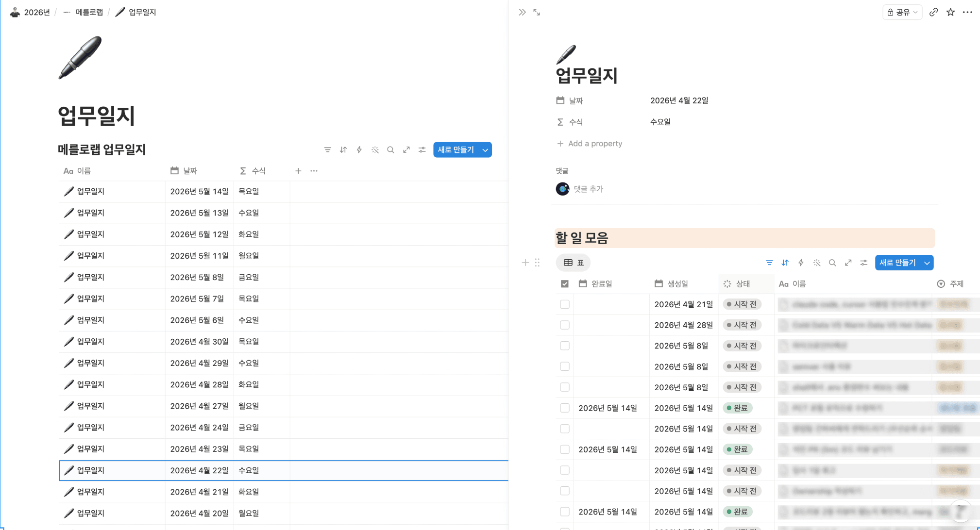Open view settings icon in 할 일 모음
This screenshot has height=530, width=980.
(x=863, y=263)
